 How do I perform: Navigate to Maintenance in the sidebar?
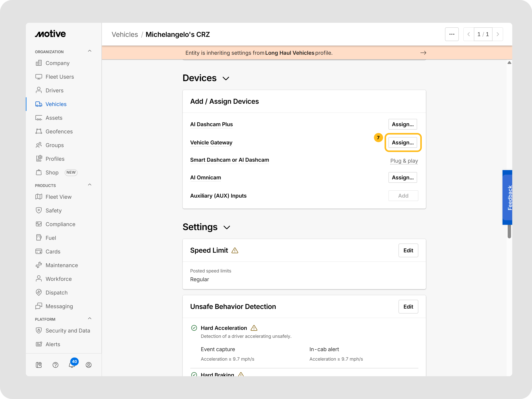[62, 265]
